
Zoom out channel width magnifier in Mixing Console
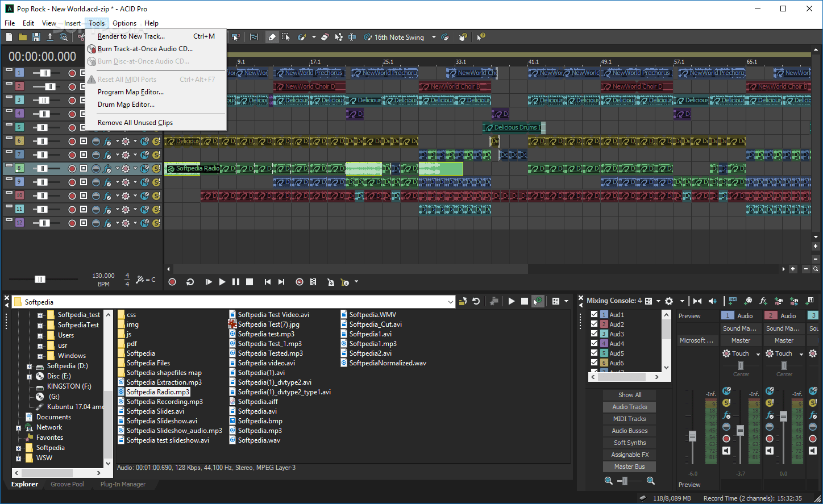609,481
